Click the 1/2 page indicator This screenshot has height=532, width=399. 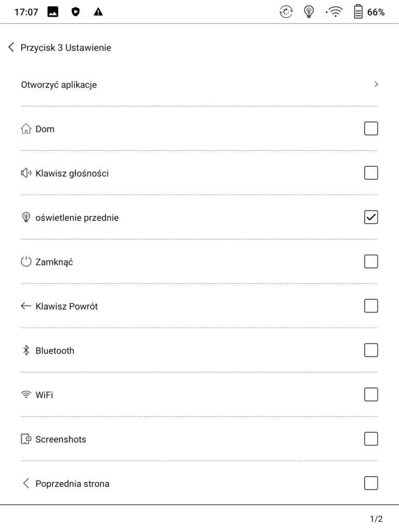click(376, 519)
